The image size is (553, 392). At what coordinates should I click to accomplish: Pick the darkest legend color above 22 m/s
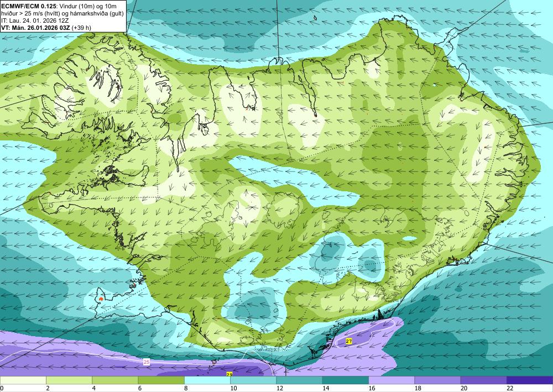click(x=530, y=380)
